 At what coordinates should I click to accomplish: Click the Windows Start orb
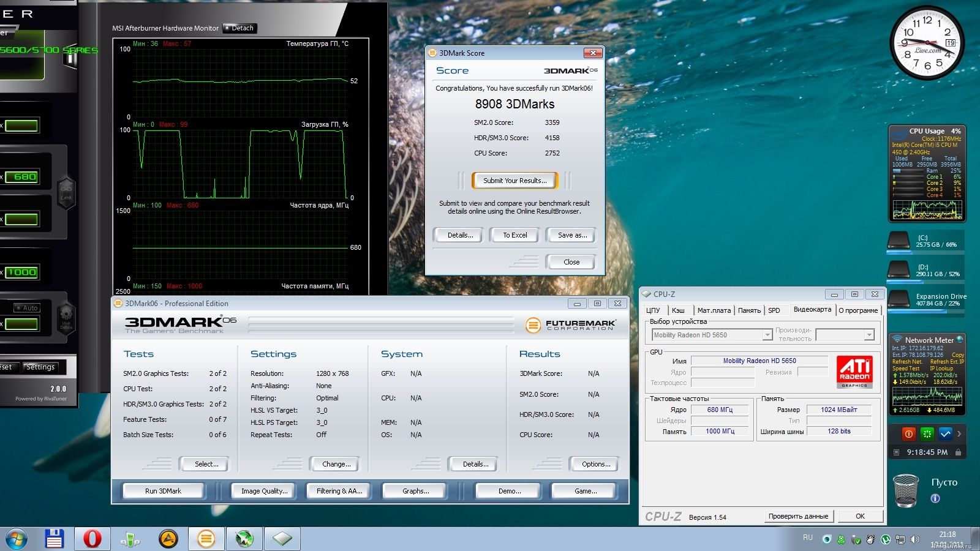click(x=17, y=539)
